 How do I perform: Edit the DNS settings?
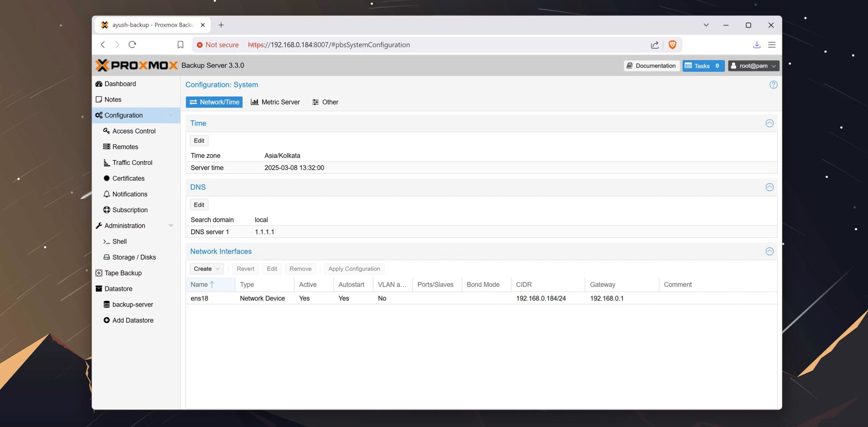(199, 204)
